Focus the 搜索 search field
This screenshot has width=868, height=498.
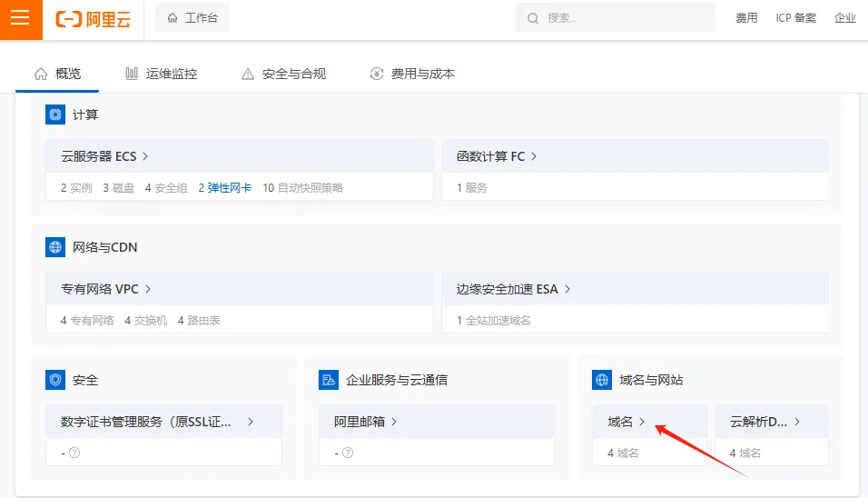(x=615, y=18)
